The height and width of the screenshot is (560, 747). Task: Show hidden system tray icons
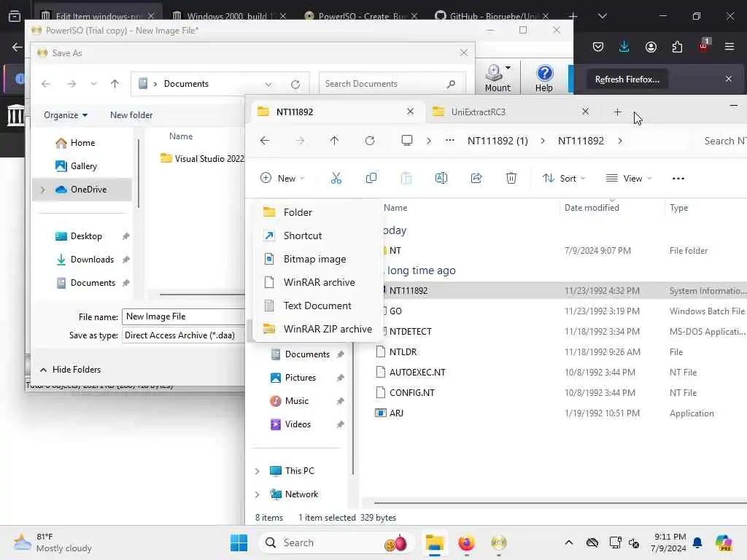click(569, 542)
